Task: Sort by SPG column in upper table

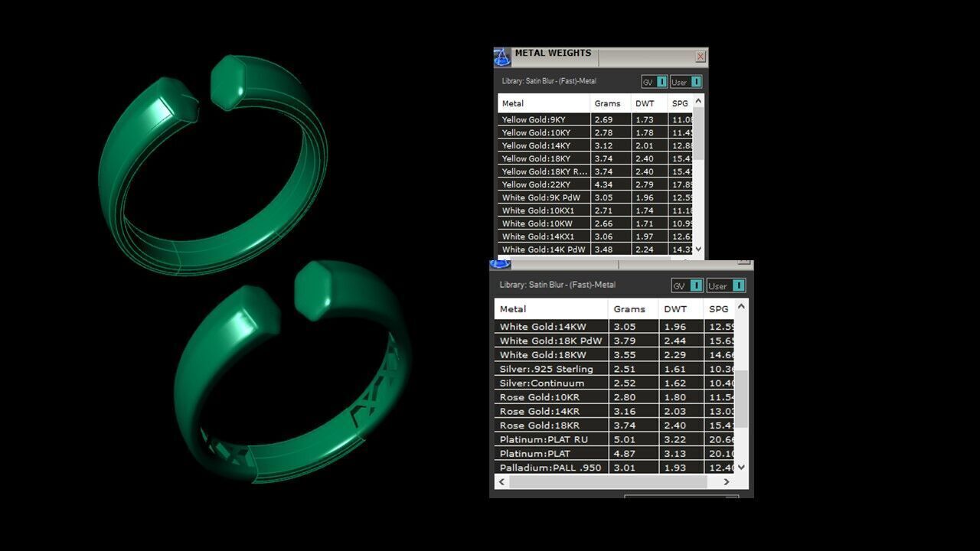Action: click(681, 103)
